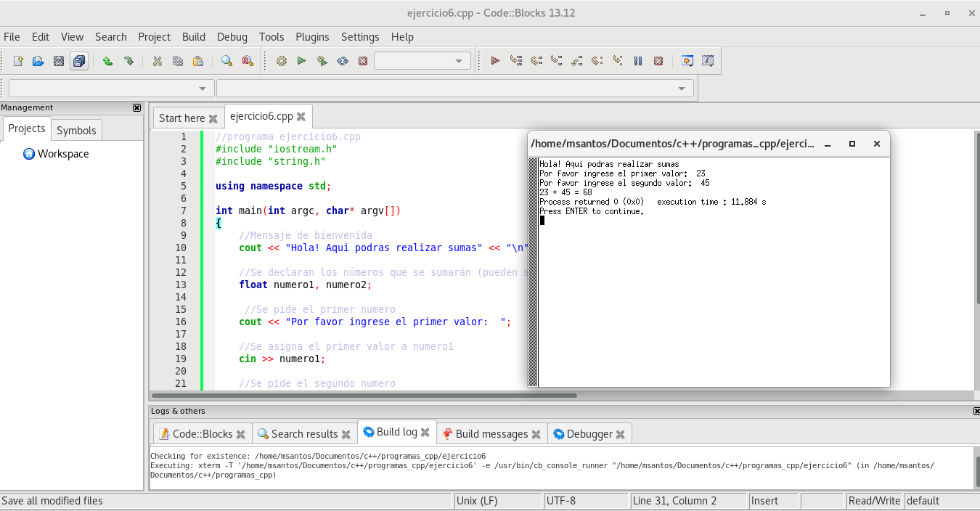The image size is (980, 511).
Task: Click the Rebuild icon in the toolbar
Action: (x=343, y=61)
